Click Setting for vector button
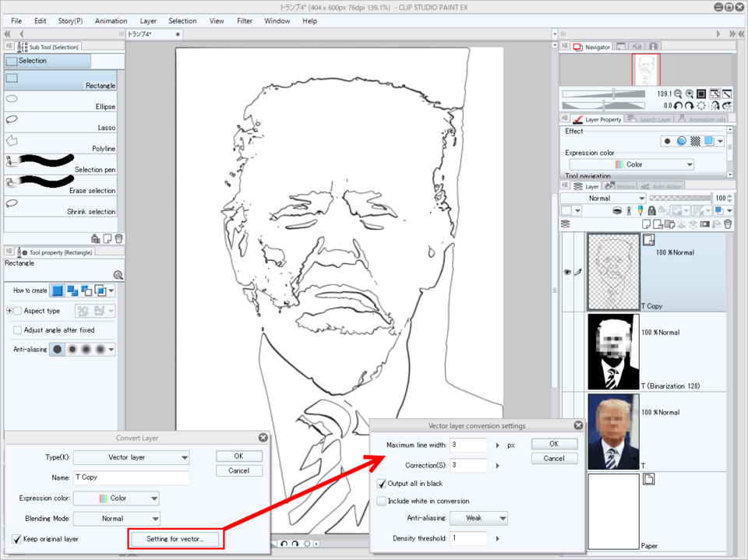748x560 pixels. (175, 539)
